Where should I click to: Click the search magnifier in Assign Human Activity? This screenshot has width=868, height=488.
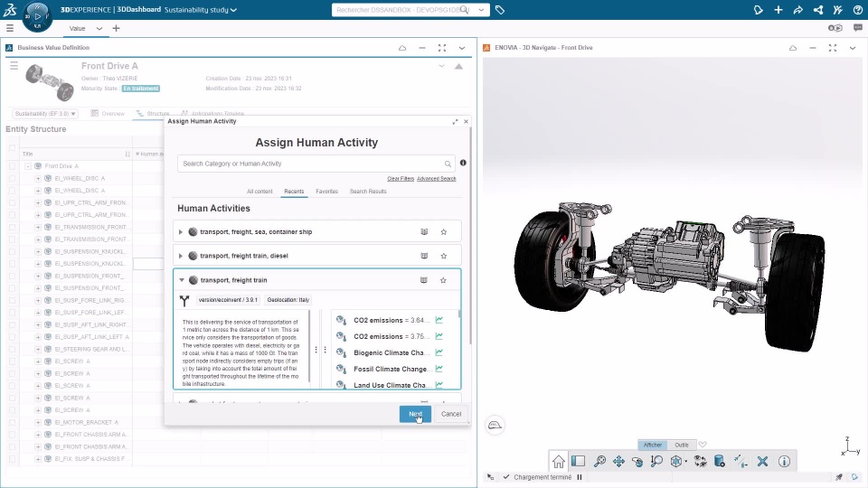448,164
